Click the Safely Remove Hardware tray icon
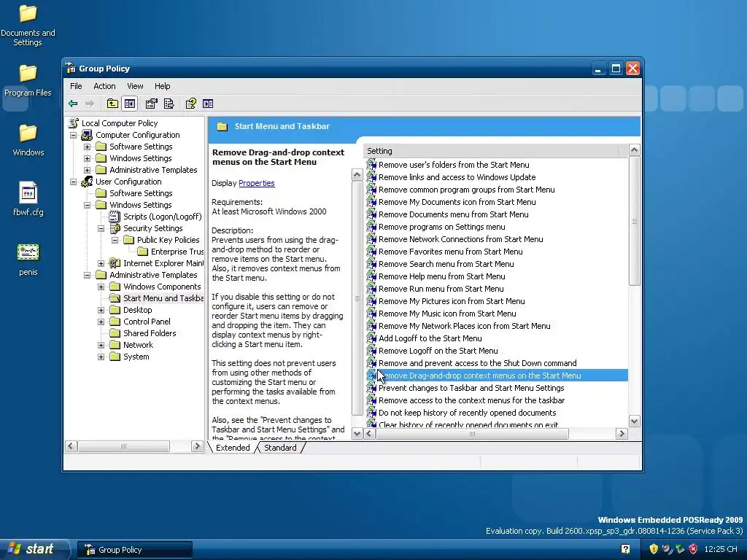The image size is (747, 560). tap(680, 549)
